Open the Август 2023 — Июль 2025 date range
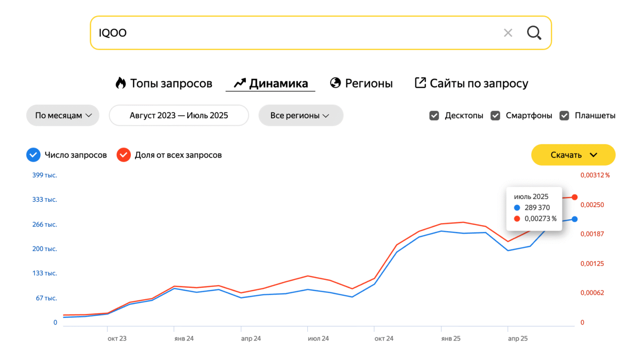Screen dimensions: 644x362 (179, 115)
